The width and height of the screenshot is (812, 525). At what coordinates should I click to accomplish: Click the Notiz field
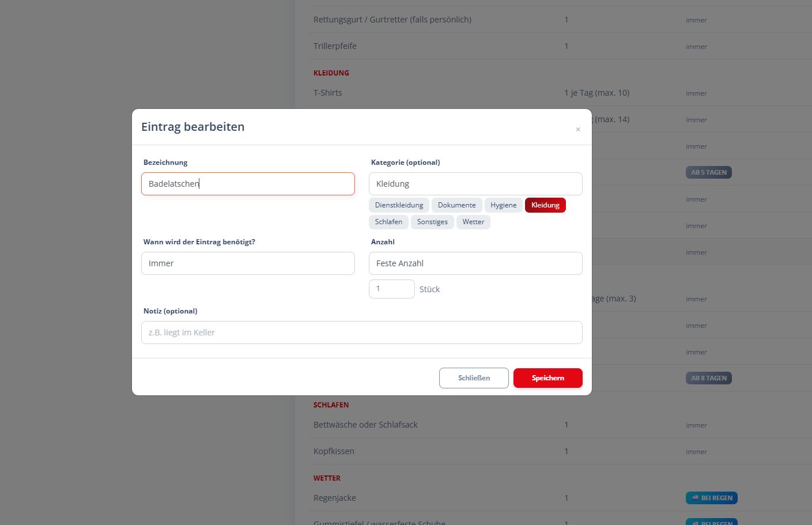362,333
